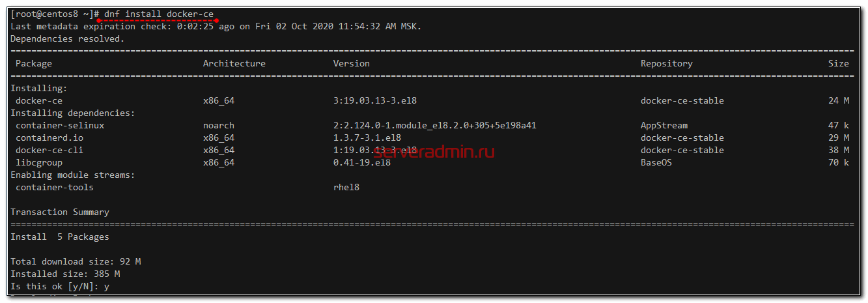Click the Size column header
The width and height of the screenshot is (868, 303).
tap(838, 64)
